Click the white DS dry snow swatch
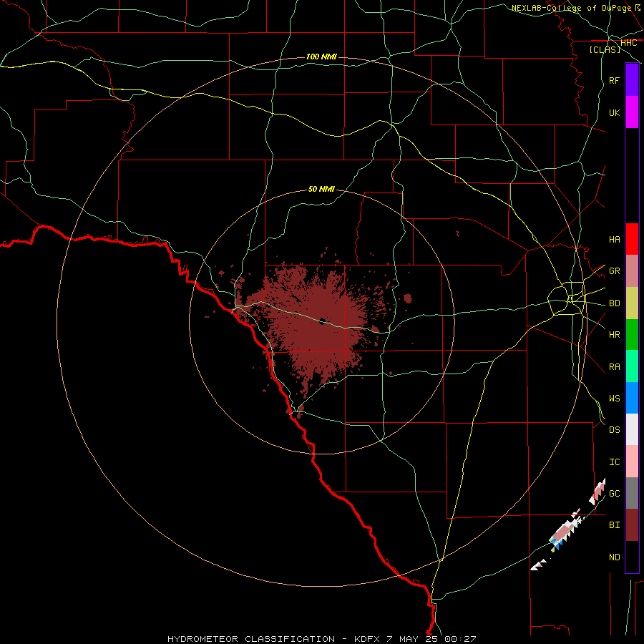 tap(632, 429)
